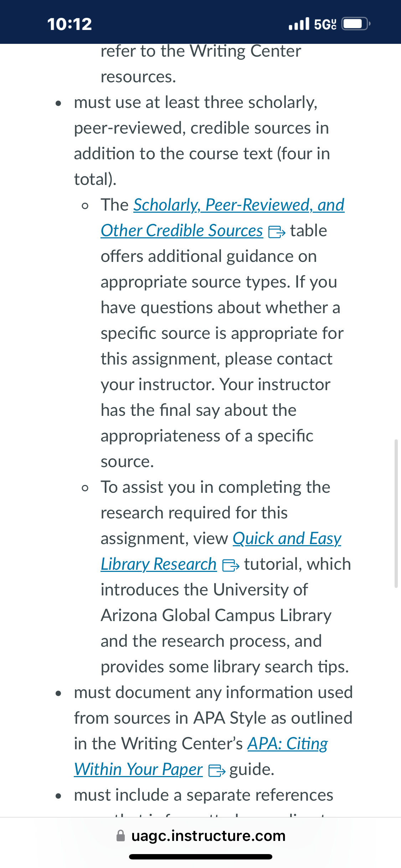Tap the uagc.instructure.com address bar

pos(201,836)
